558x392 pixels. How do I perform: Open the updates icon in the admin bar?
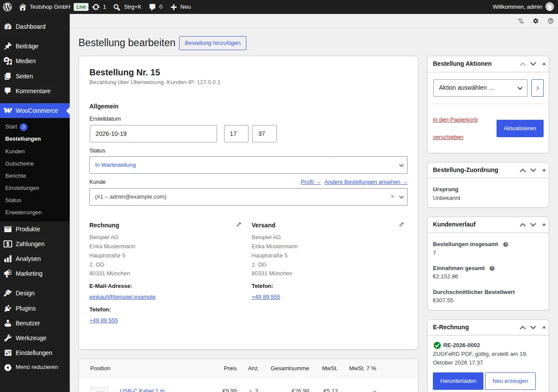pyautogui.click(x=99, y=7)
